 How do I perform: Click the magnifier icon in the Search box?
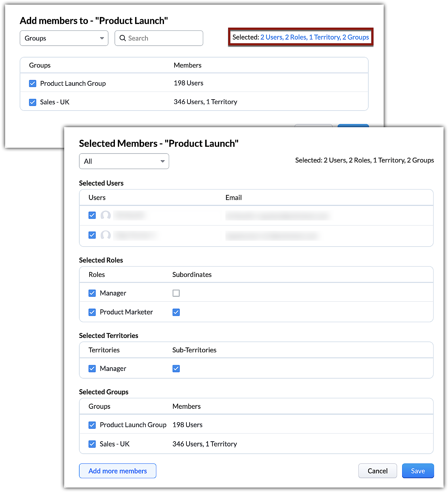[123, 38]
